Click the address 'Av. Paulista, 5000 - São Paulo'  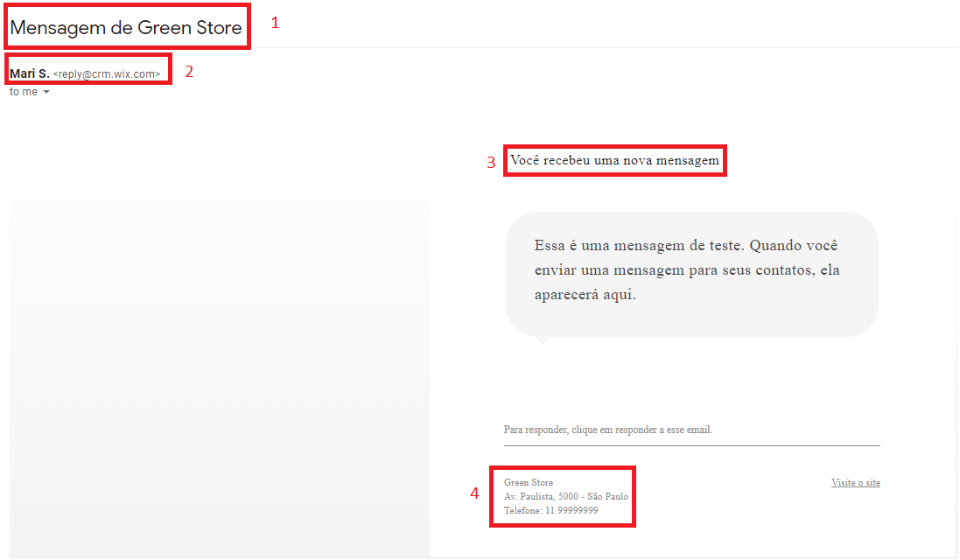[566, 496]
